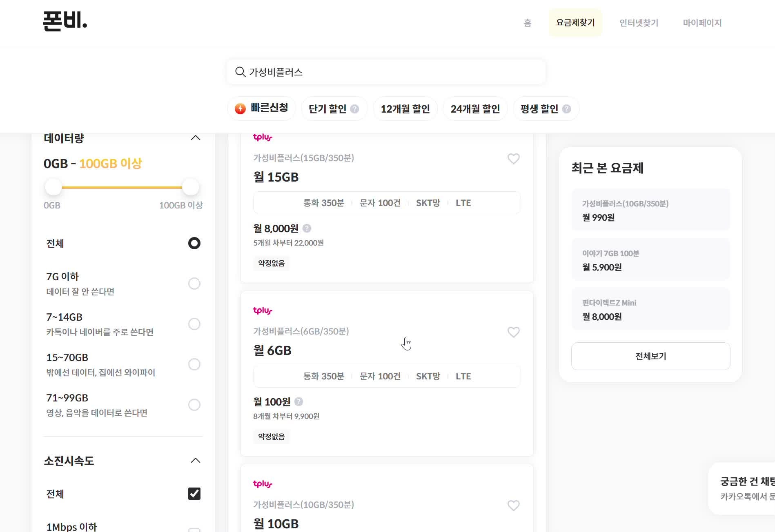Click the maximum data slider handle
This screenshot has width=775, height=532.
coord(190,187)
